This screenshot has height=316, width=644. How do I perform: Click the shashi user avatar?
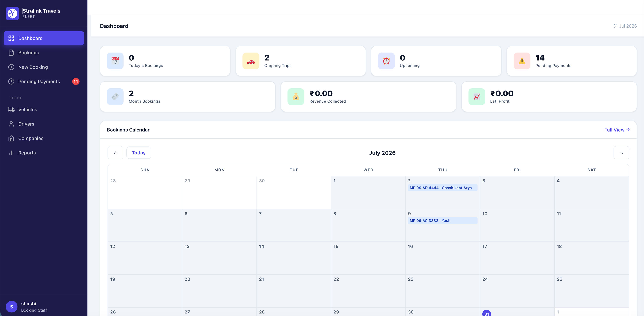[x=12, y=306]
